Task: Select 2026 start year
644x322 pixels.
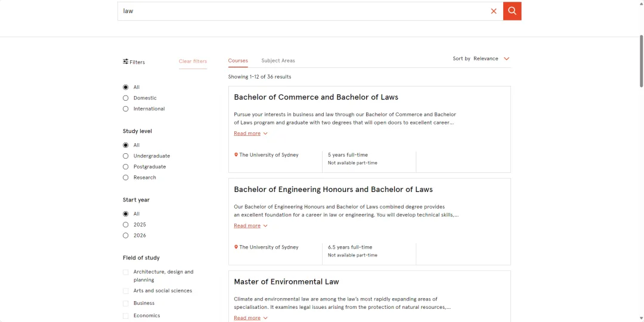Action: (x=126, y=236)
